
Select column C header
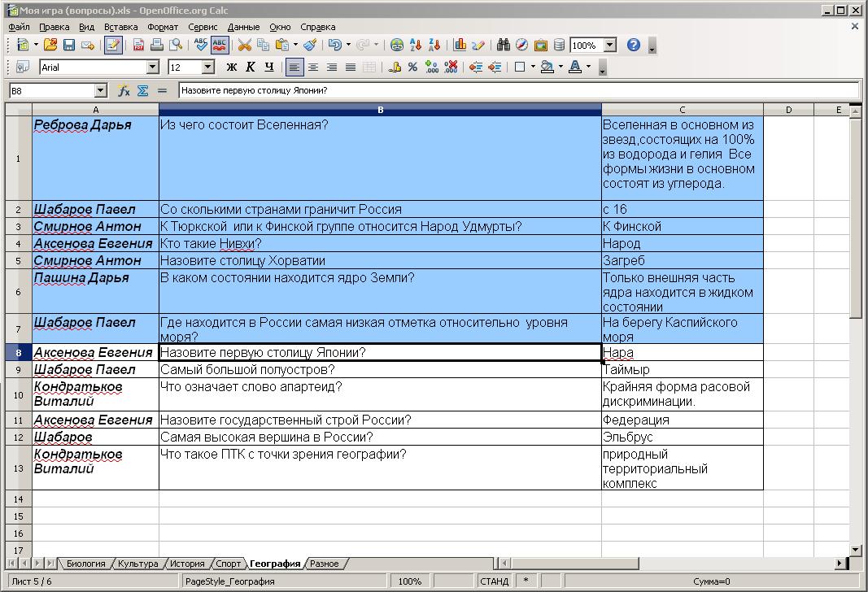[682, 110]
